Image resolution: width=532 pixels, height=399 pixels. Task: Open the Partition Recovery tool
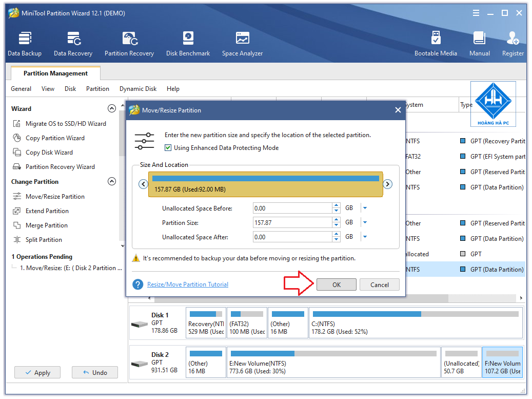129,43
